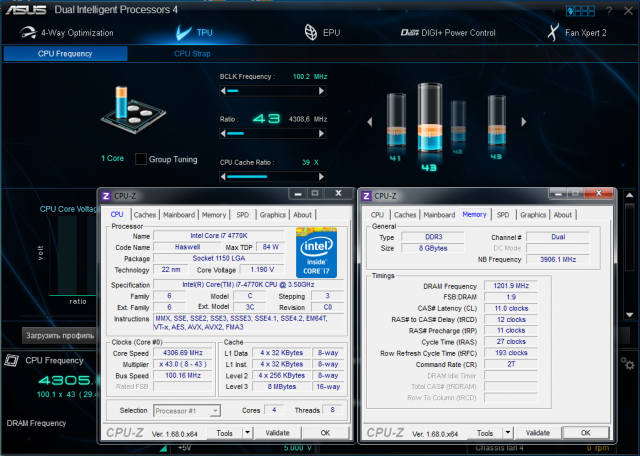
Task: Switch to the CPU Frequency tab
Action: pos(65,53)
